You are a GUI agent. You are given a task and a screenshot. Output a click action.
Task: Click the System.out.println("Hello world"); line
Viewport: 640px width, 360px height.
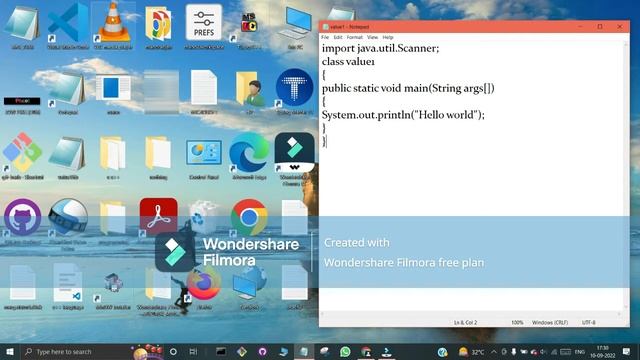click(403, 115)
